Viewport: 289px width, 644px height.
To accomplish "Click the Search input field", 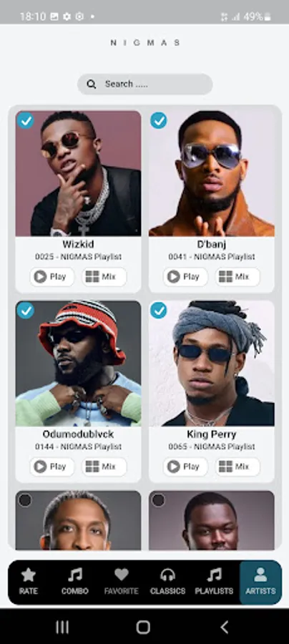I will (145, 84).
